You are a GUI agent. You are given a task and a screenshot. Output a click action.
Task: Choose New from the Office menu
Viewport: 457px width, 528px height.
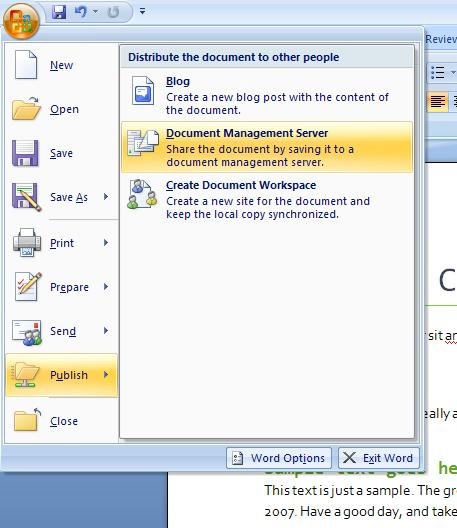tap(62, 65)
